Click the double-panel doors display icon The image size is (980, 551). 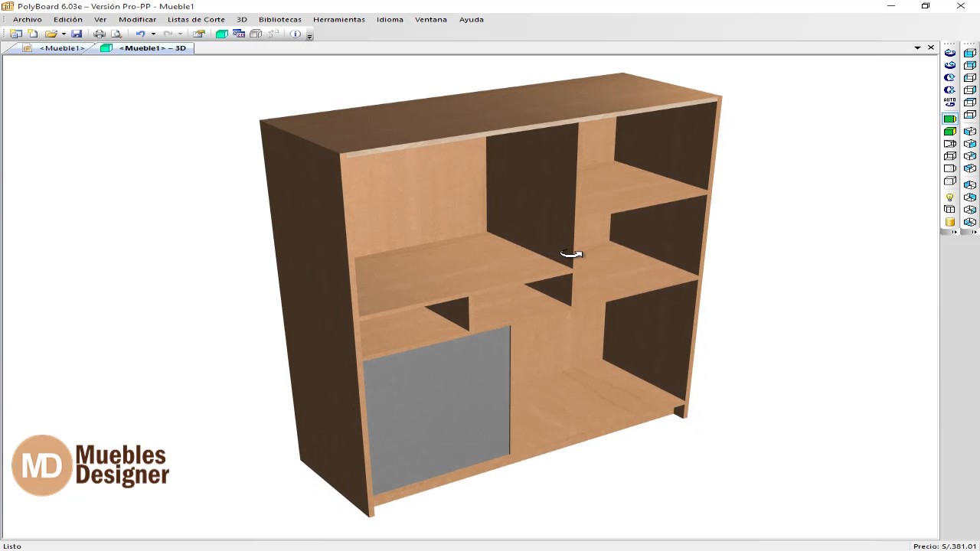[x=950, y=209]
